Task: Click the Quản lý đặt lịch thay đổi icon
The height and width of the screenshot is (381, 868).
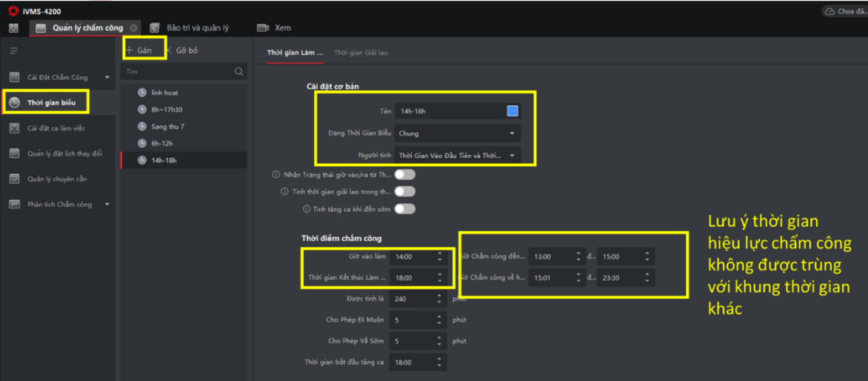Action: click(14, 153)
